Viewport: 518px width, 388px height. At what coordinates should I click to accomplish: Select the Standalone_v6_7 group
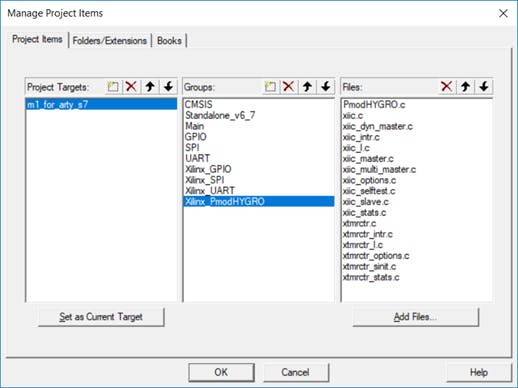pyautogui.click(x=259, y=115)
